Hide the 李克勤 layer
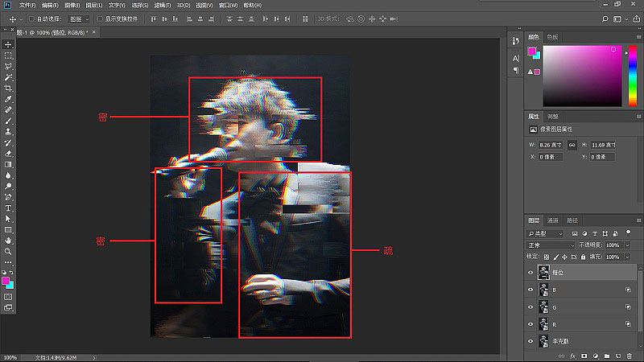This screenshot has width=644, height=362. [x=530, y=341]
